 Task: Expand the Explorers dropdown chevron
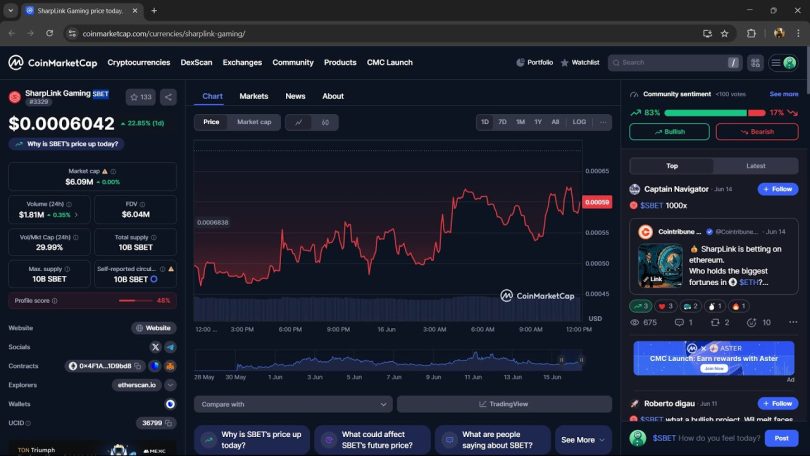pyautogui.click(x=170, y=385)
